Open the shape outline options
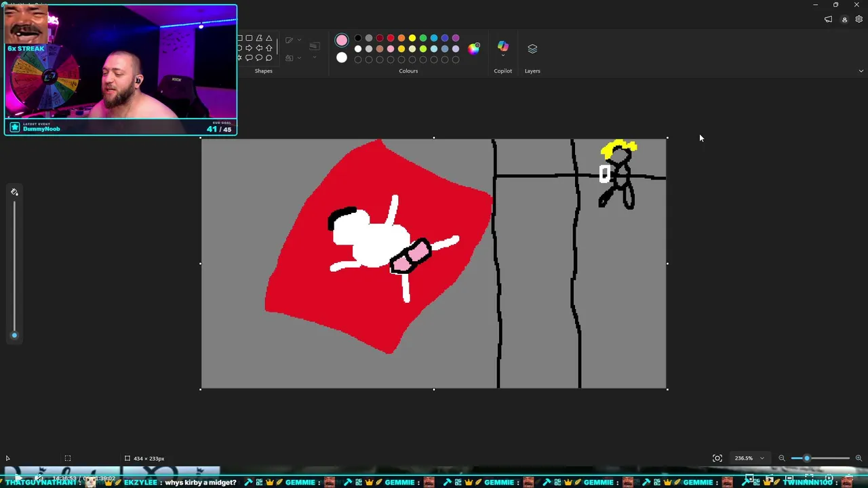 pyautogui.click(x=293, y=40)
